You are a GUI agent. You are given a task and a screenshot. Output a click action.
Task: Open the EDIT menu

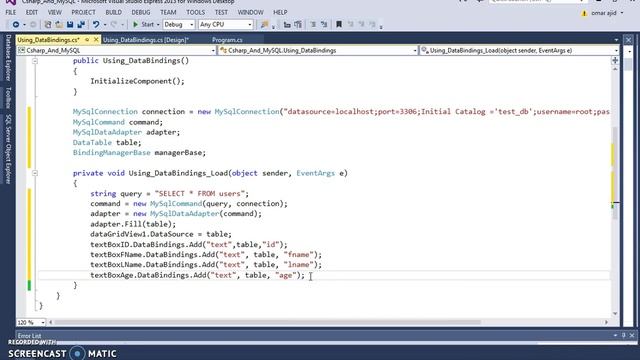32,12
